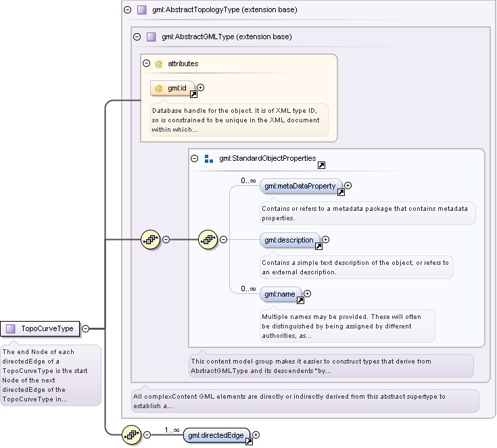Click the gml:StandardObjectProperties blue group icon
This screenshot has width=497, height=448.
[209, 159]
